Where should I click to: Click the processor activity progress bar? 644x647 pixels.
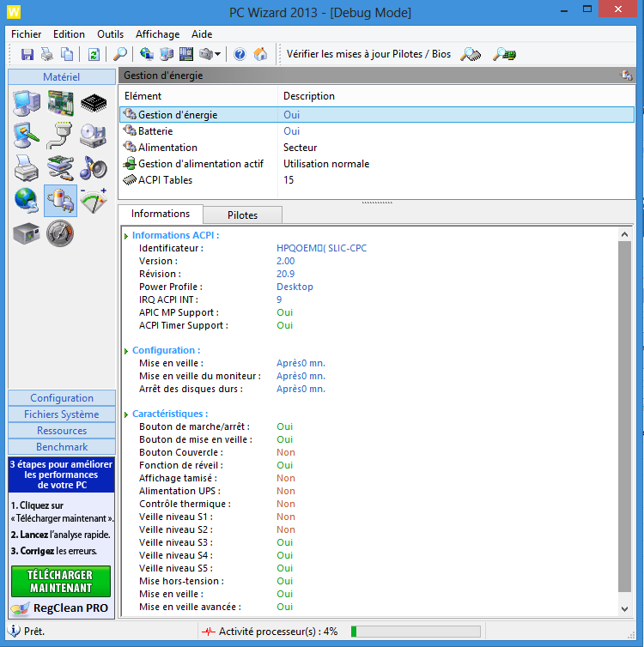tap(416, 632)
